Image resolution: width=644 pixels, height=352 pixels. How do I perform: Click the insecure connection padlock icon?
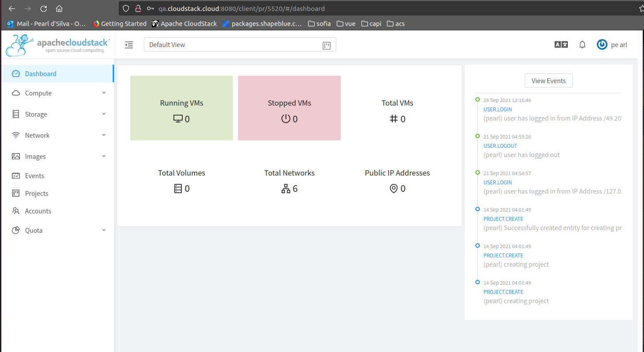(x=138, y=8)
